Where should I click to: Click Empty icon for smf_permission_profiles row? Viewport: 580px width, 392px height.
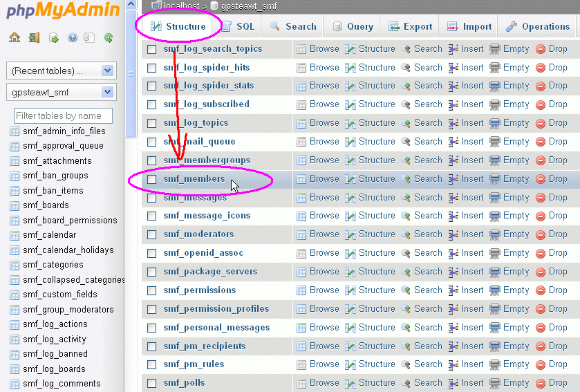click(494, 309)
